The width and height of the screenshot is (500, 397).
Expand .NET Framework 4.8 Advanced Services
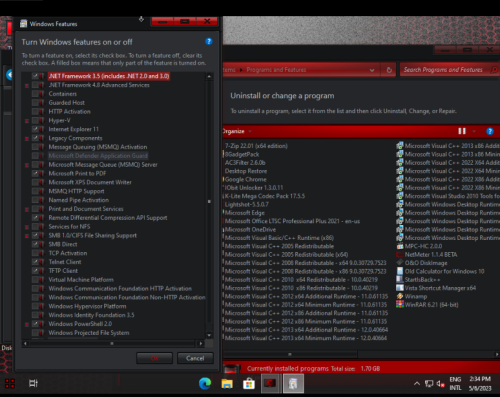[x=27, y=85]
